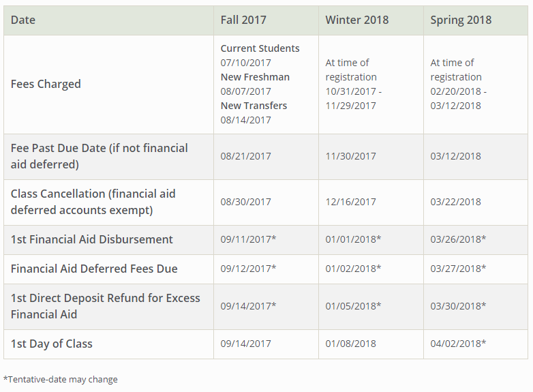Click the Tentative-date may change footnote
The width and height of the screenshot is (533, 392).
60,379
